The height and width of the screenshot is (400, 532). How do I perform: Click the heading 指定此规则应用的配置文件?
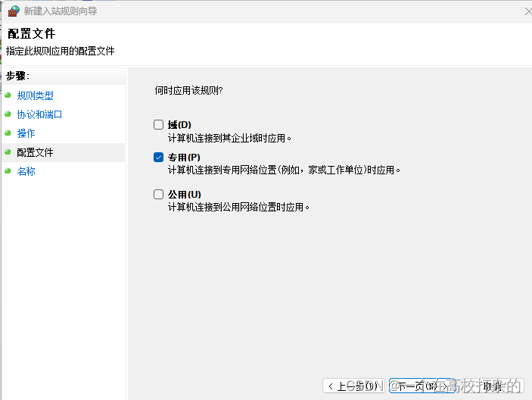click(61, 52)
